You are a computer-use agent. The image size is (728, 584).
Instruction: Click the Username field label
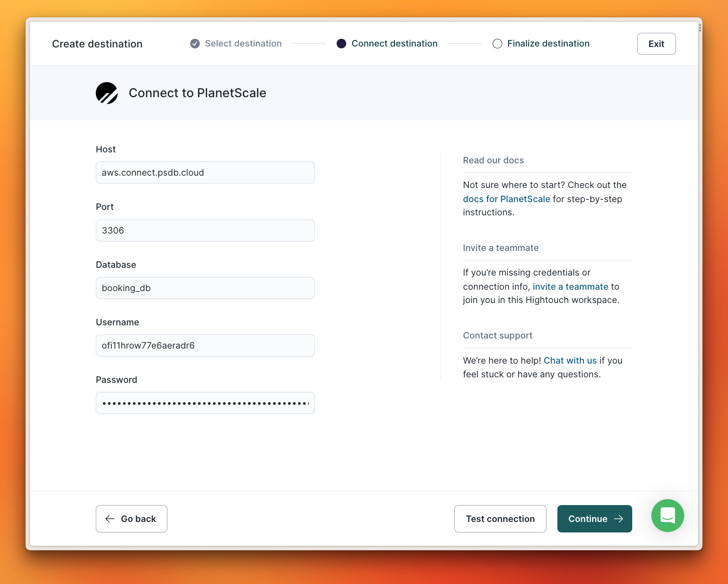[117, 322]
